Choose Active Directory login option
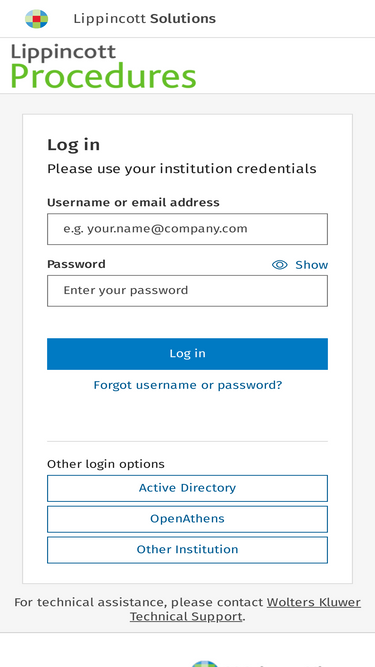The image size is (375, 667). (188, 488)
